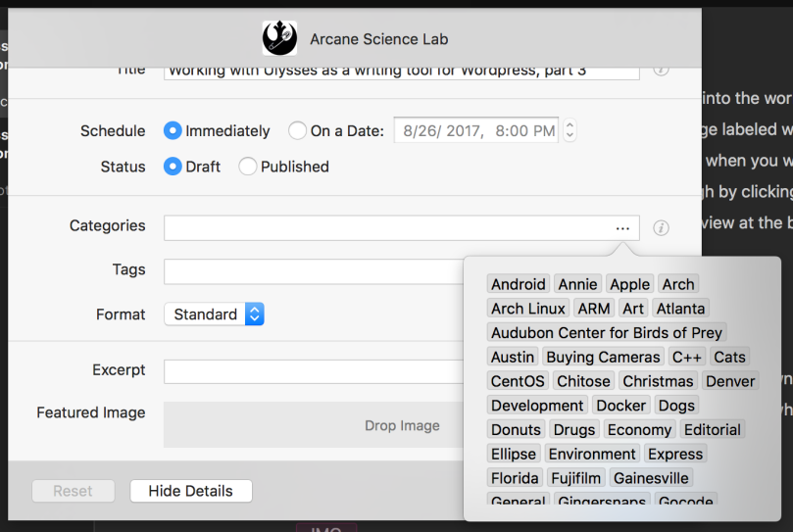This screenshot has width=793, height=532.
Task: Pick the Fujifilm category tag
Action: (576, 478)
